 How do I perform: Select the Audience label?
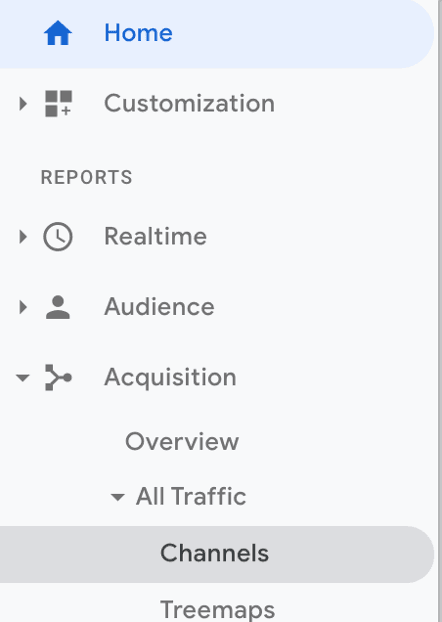pyautogui.click(x=159, y=307)
